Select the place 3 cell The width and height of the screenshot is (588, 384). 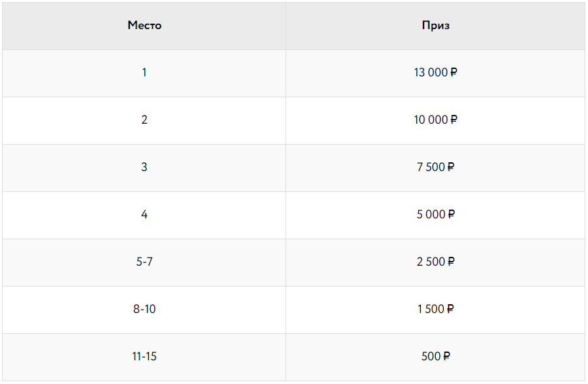(144, 167)
